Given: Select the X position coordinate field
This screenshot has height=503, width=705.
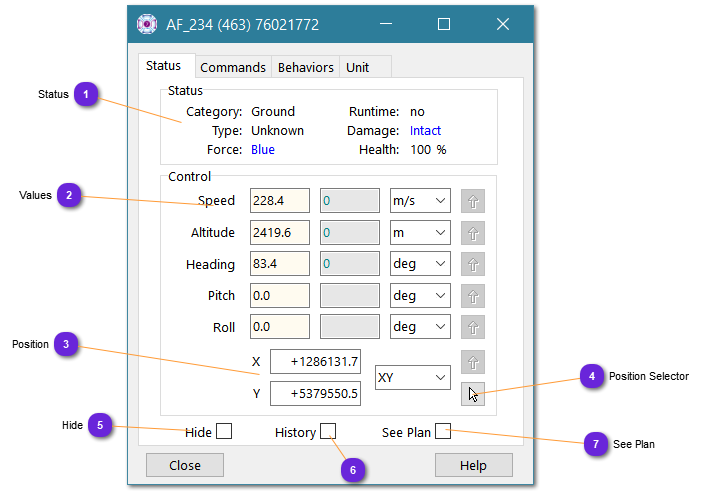Looking at the screenshot, I should (315, 362).
